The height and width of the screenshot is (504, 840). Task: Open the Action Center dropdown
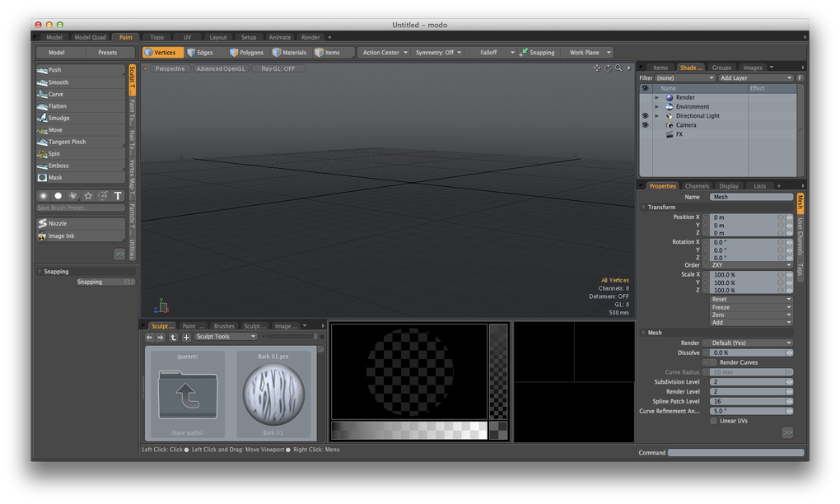point(385,53)
